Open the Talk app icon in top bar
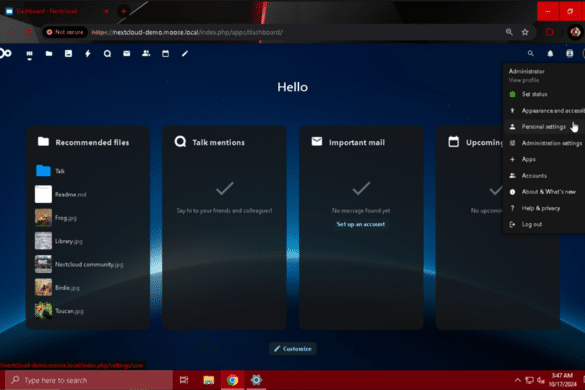 pos(107,54)
